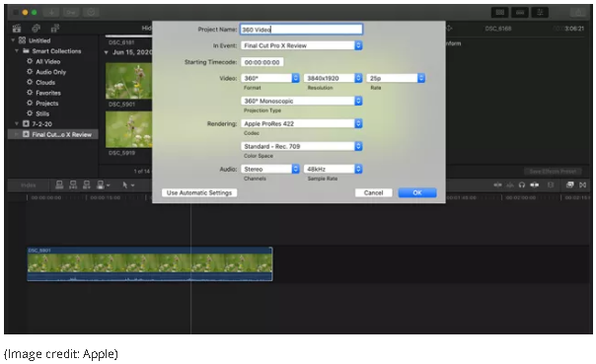The image size is (596, 364).
Task: Toggle audio skimming waveform icon
Action: pos(510,184)
